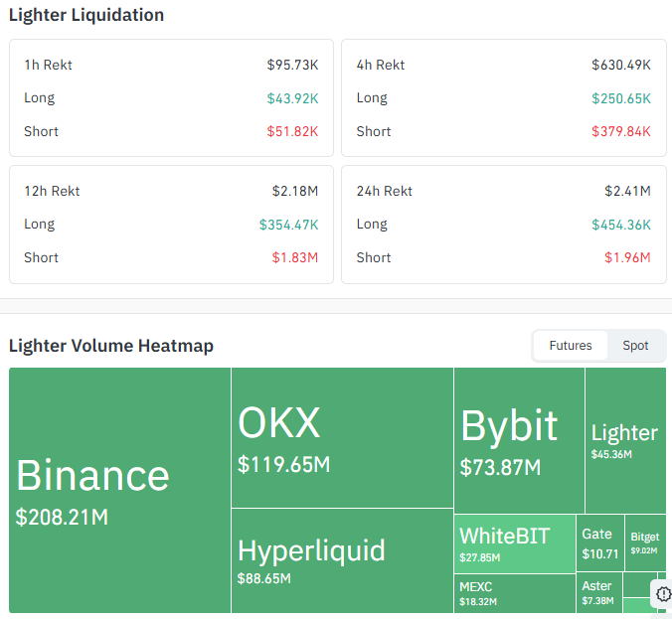Click 4h short value $379.84K
Image resolution: width=672 pixels, height=619 pixels.
click(x=621, y=131)
